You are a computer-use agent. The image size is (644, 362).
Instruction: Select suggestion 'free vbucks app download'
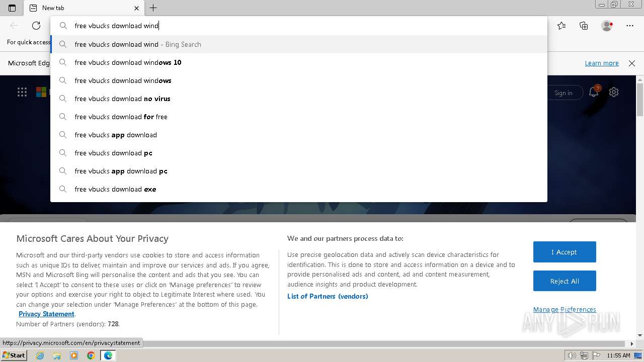tap(299, 135)
